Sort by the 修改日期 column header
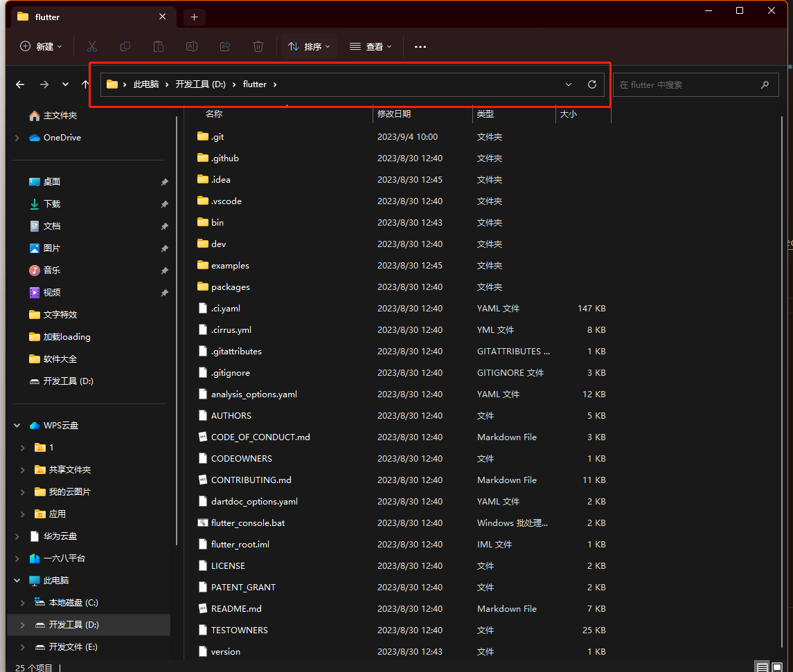 click(394, 113)
